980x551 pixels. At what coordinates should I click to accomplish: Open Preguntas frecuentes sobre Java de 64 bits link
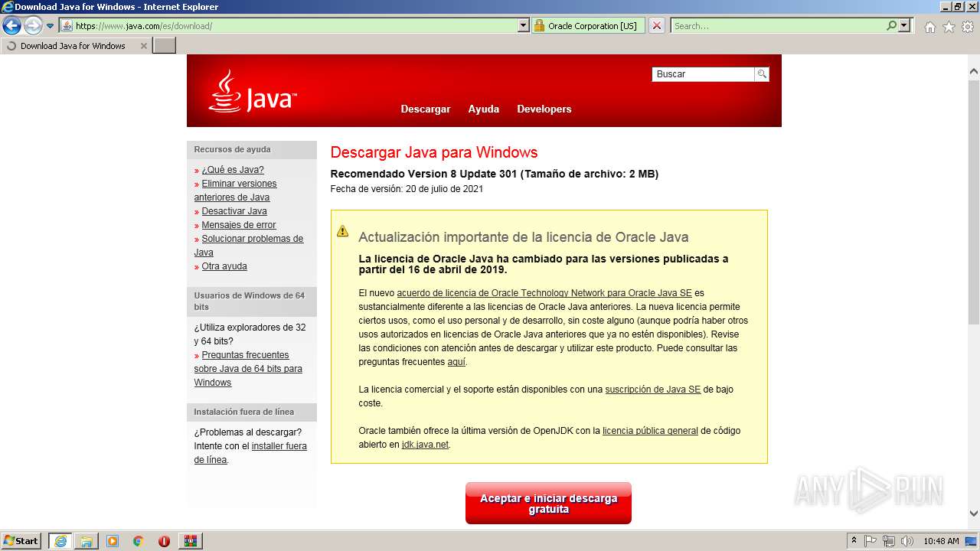[x=248, y=369]
